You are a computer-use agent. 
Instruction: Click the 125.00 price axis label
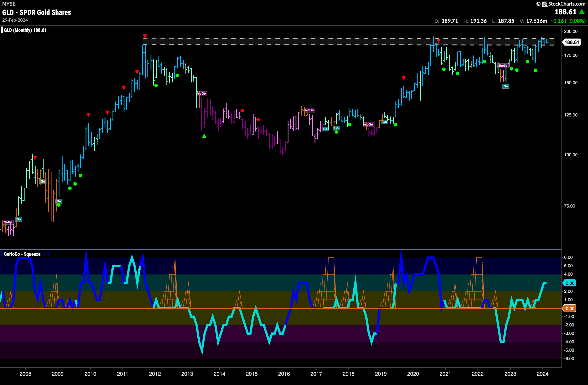[x=571, y=115]
